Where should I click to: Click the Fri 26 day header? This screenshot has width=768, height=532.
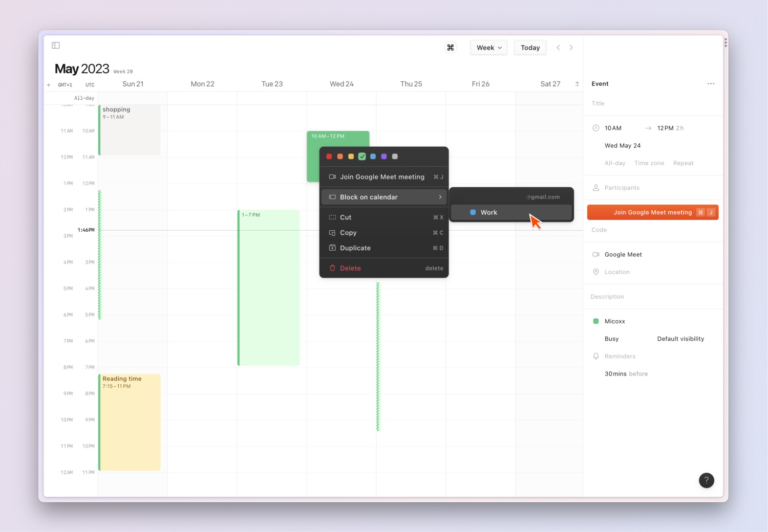(x=481, y=84)
